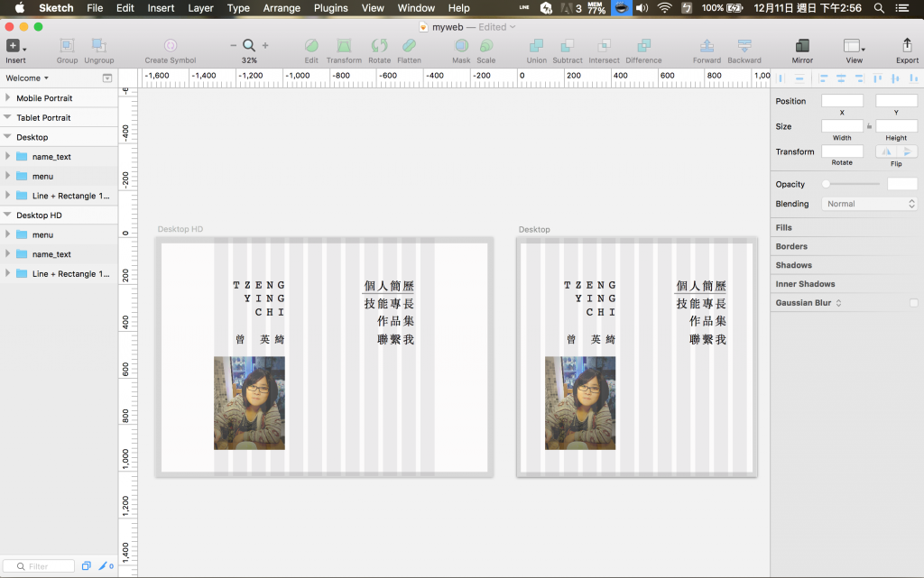This screenshot has width=924, height=578.
Task: Apply the Intersect boolean operation
Action: (604, 46)
